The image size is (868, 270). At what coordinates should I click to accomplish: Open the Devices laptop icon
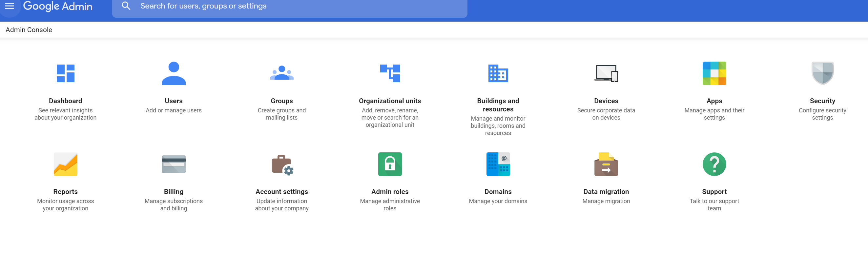606,73
